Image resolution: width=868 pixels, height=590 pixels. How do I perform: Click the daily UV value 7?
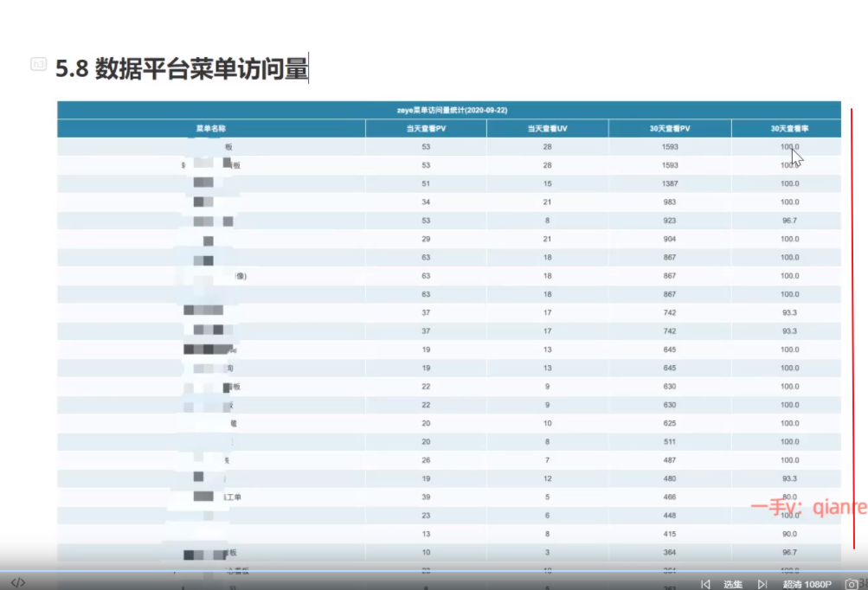(x=547, y=460)
